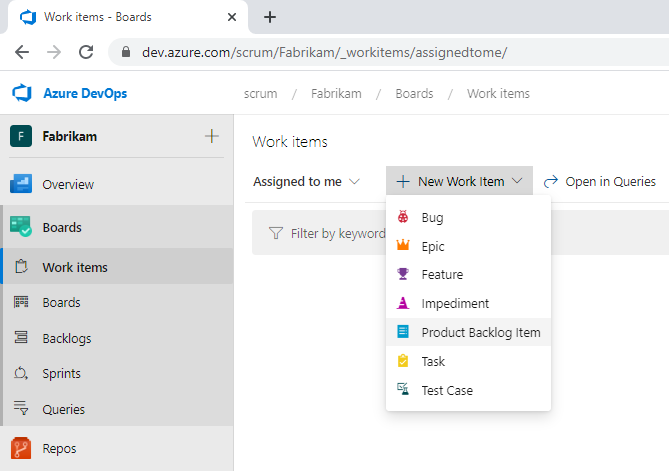
Task: Choose Impediment from the work item menu
Action: 468,303
